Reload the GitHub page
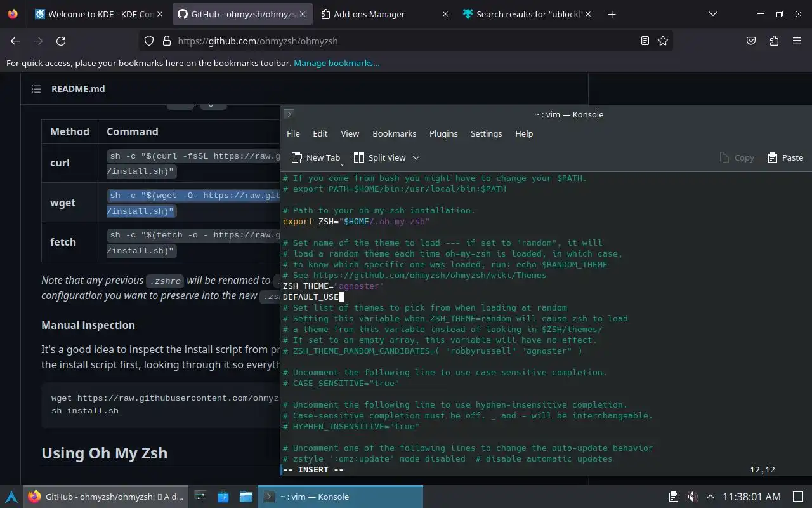The width and height of the screenshot is (812, 508). tap(61, 41)
